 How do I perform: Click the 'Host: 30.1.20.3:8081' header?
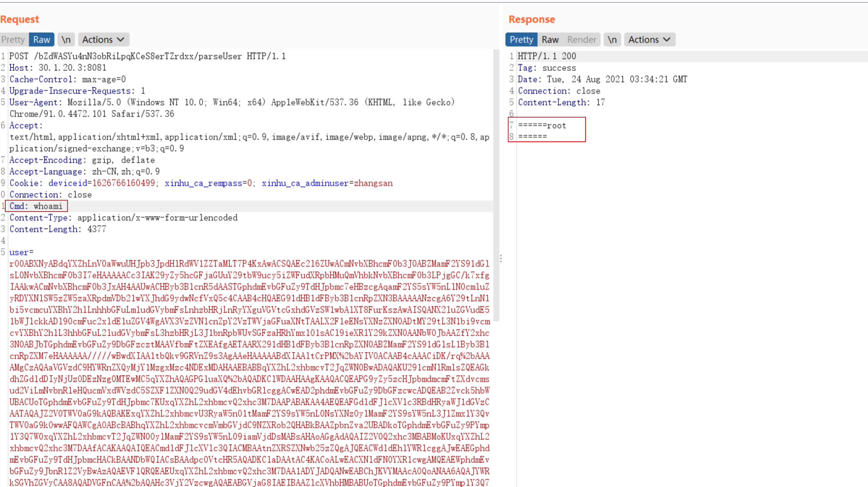(58, 68)
